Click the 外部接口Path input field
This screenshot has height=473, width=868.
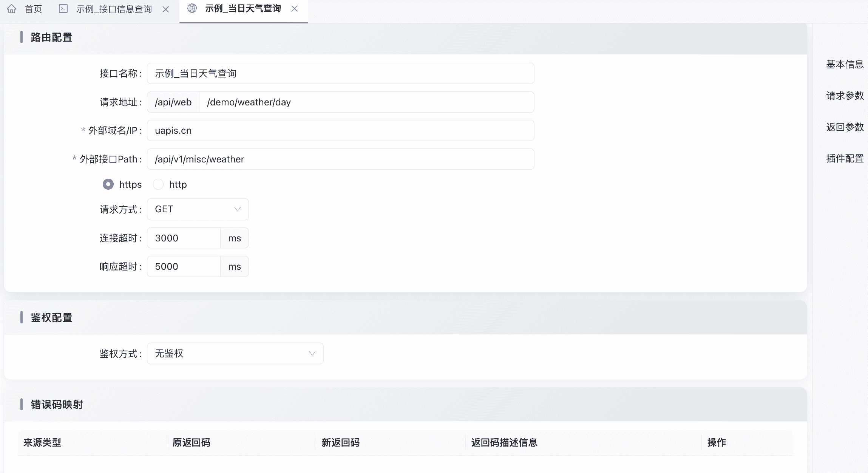(x=341, y=159)
